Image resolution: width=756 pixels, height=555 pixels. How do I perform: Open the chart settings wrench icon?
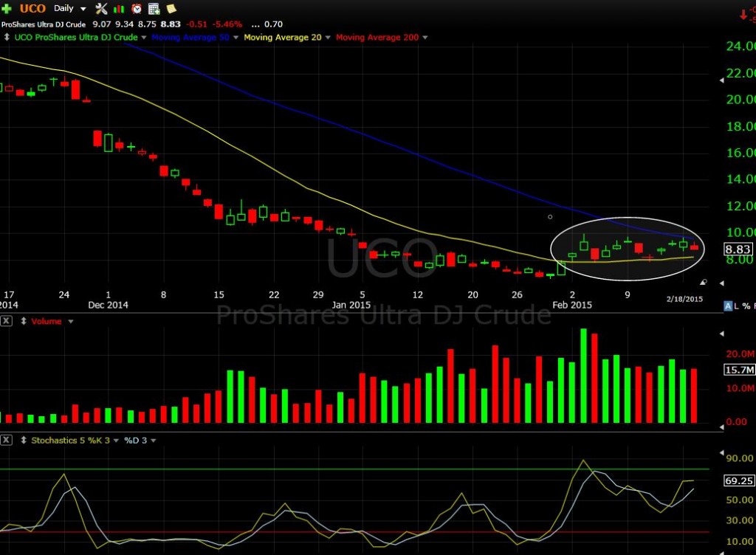point(101,9)
